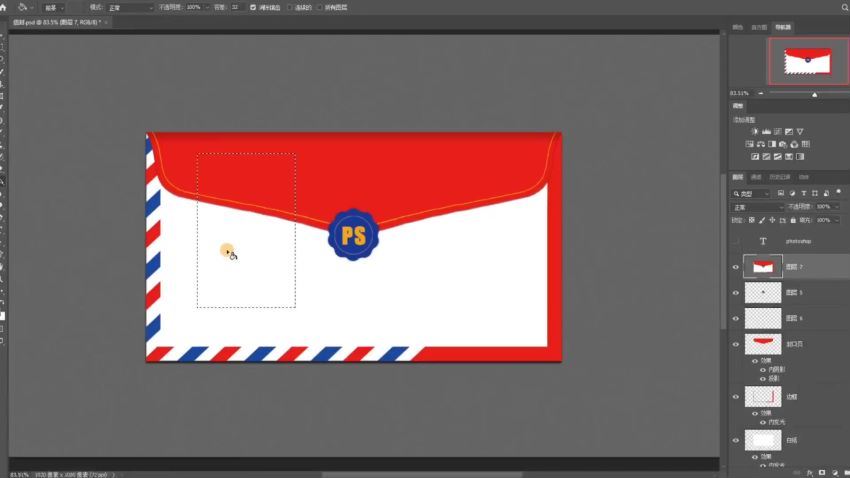
Task: Click the lock all padlock icon
Action: click(793, 220)
